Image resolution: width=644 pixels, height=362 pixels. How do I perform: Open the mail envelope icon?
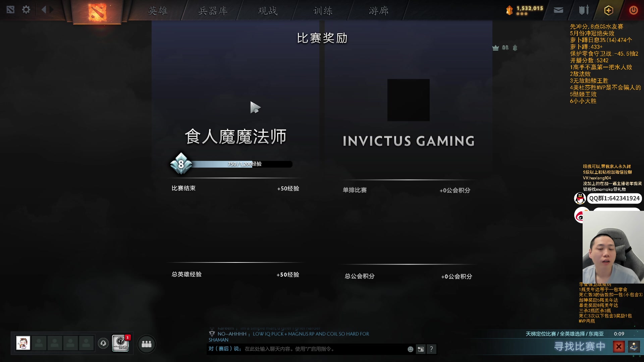[x=558, y=10]
